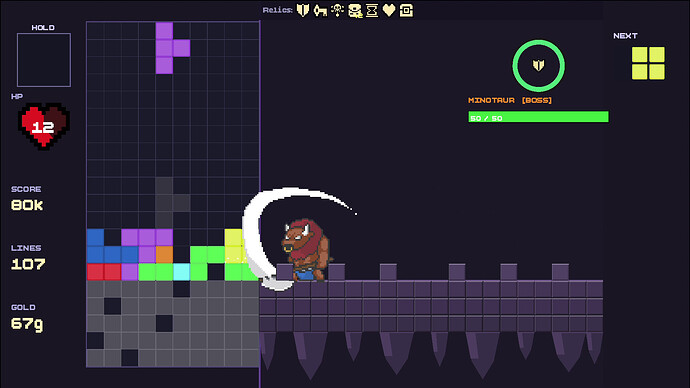Click the 'HOLD' label
Image resolution: width=690 pixels, height=388 pixels.
click(x=43, y=27)
